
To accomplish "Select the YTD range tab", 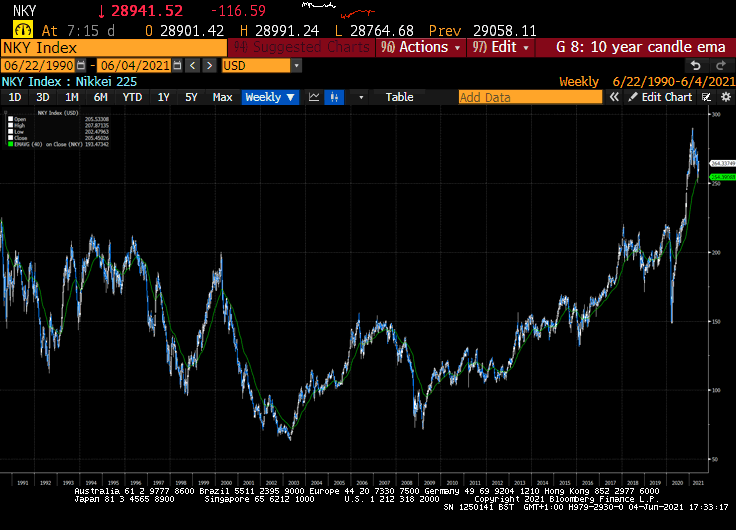I will point(132,97).
